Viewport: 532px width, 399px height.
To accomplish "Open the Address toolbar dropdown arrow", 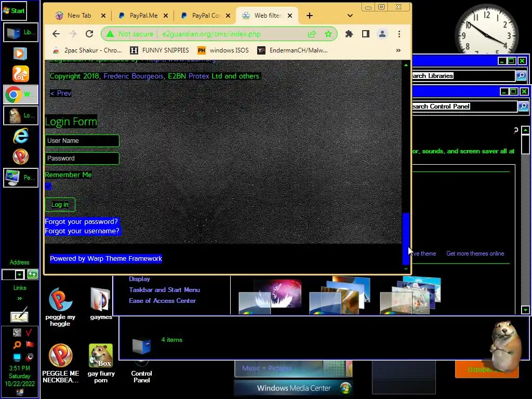I will (x=20, y=274).
